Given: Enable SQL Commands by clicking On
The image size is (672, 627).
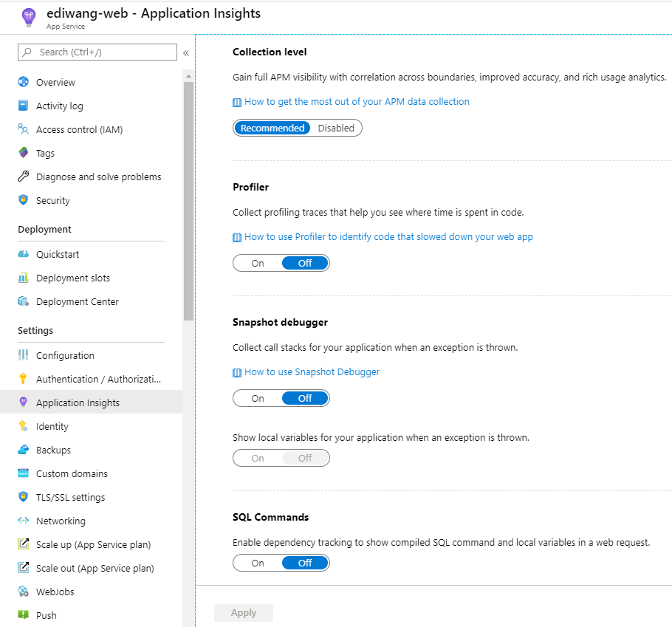Looking at the screenshot, I should [258, 563].
